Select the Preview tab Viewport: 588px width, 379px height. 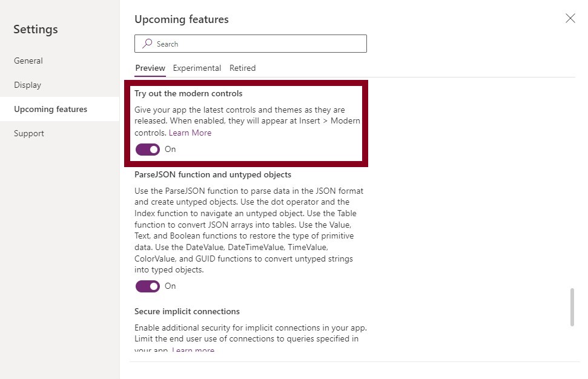tap(150, 68)
